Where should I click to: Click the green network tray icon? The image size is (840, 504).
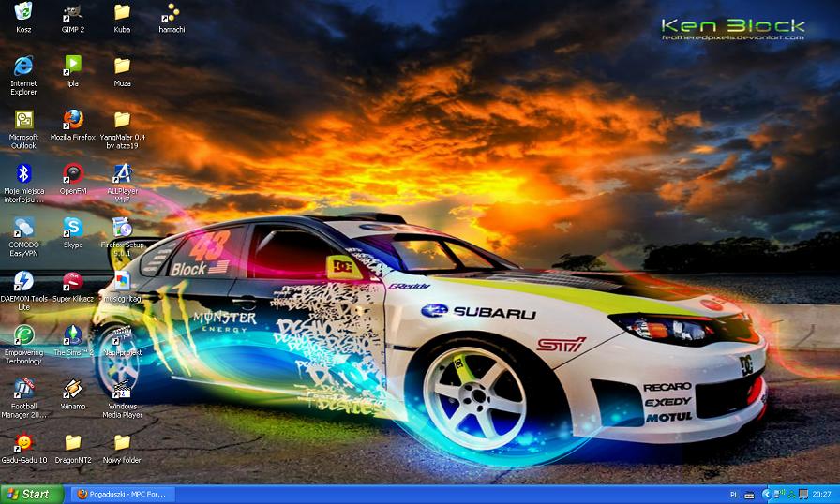(x=792, y=495)
